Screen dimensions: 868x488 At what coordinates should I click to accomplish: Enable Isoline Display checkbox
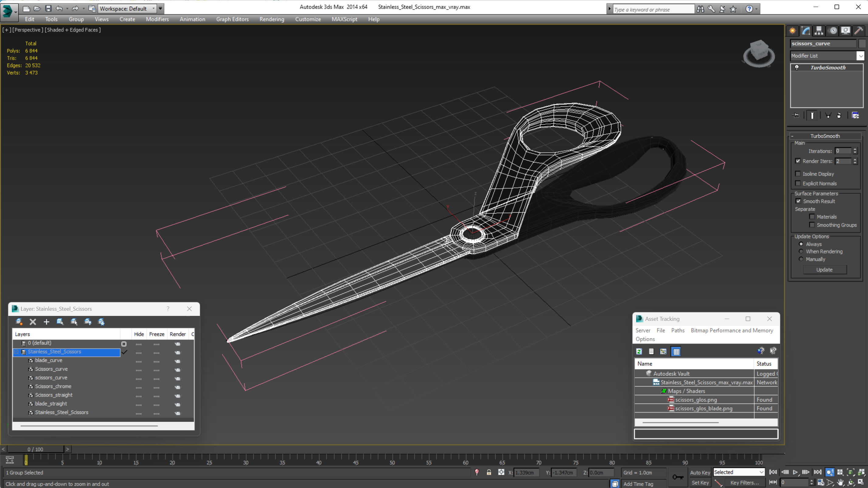point(798,174)
